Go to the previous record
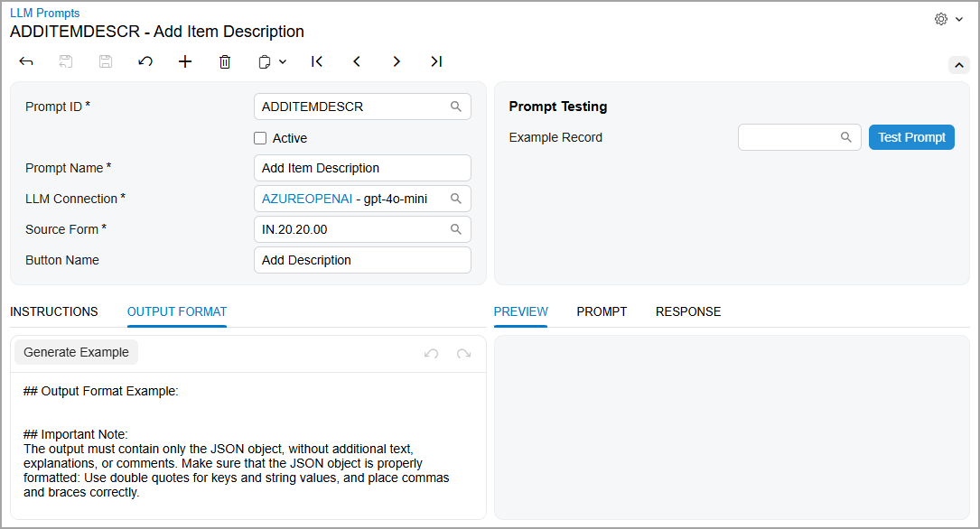Viewport: 980px width, 529px height. pos(357,61)
